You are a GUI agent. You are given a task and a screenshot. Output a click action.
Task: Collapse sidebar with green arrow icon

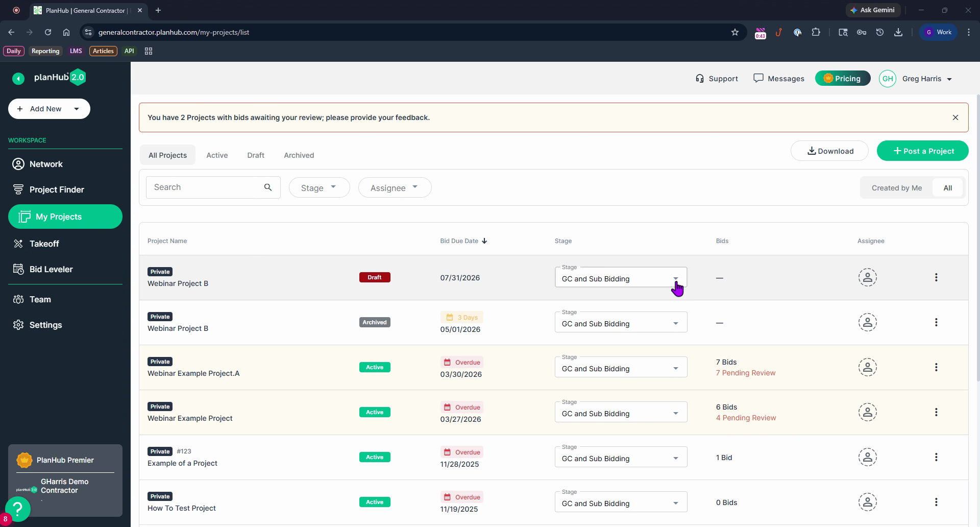tap(18, 78)
